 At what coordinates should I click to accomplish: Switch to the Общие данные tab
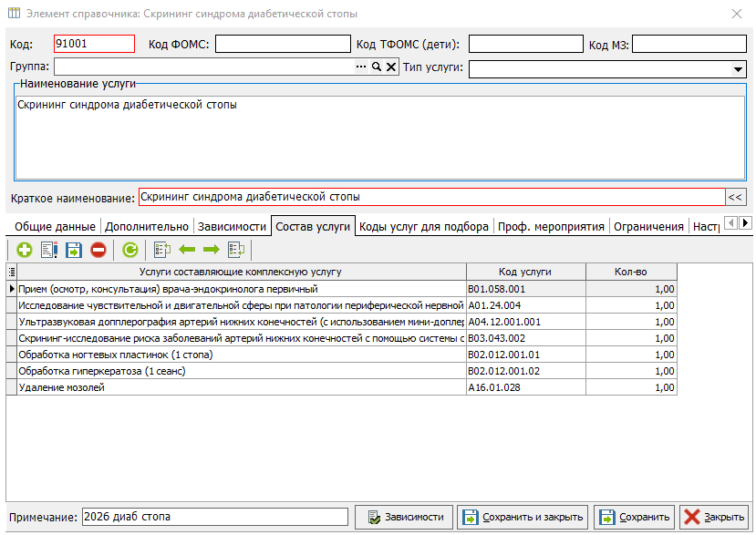click(x=55, y=227)
